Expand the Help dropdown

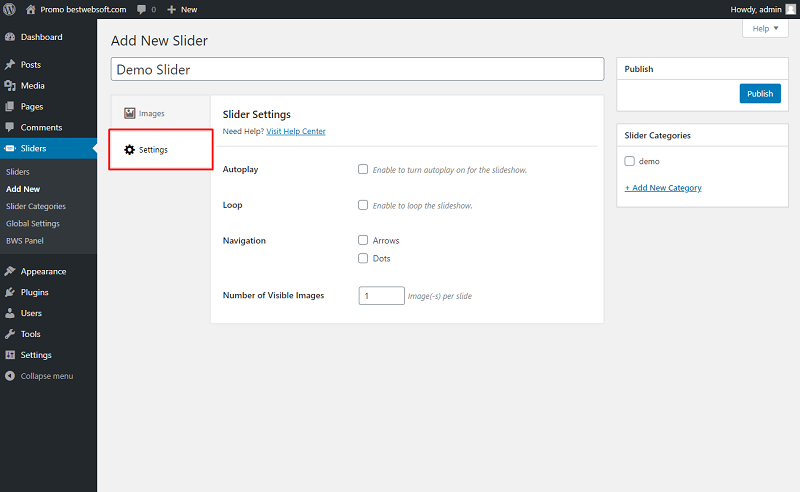point(765,29)
